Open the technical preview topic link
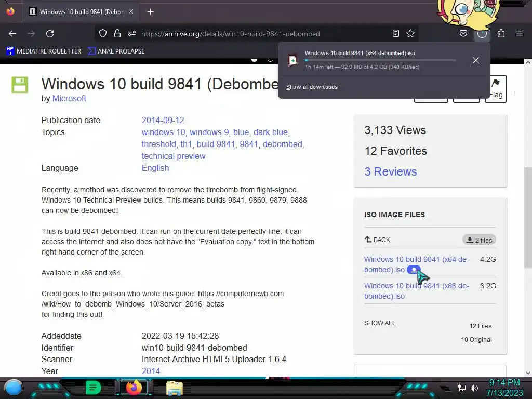The image size is (532, 399). pyautogui.click(x=174, y=156)
